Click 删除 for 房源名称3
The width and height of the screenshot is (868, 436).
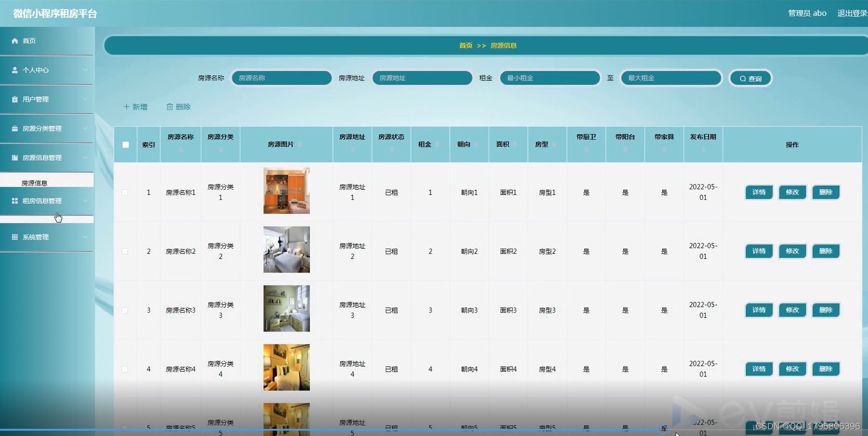coord(826,310)
